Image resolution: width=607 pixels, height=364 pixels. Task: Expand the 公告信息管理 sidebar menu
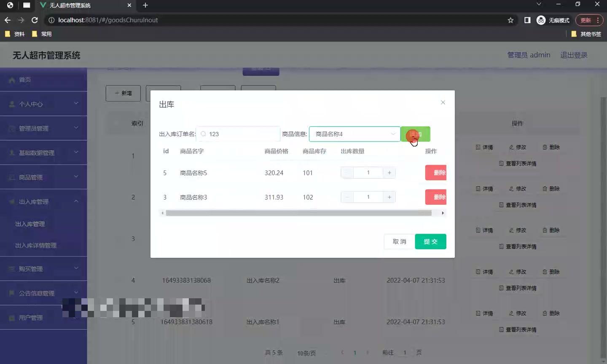43,293
